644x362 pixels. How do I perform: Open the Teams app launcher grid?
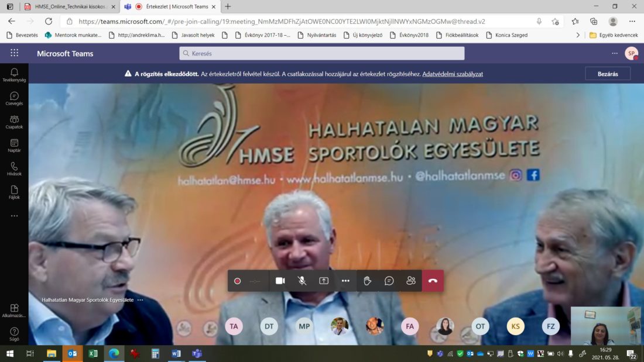click(15, 53)
